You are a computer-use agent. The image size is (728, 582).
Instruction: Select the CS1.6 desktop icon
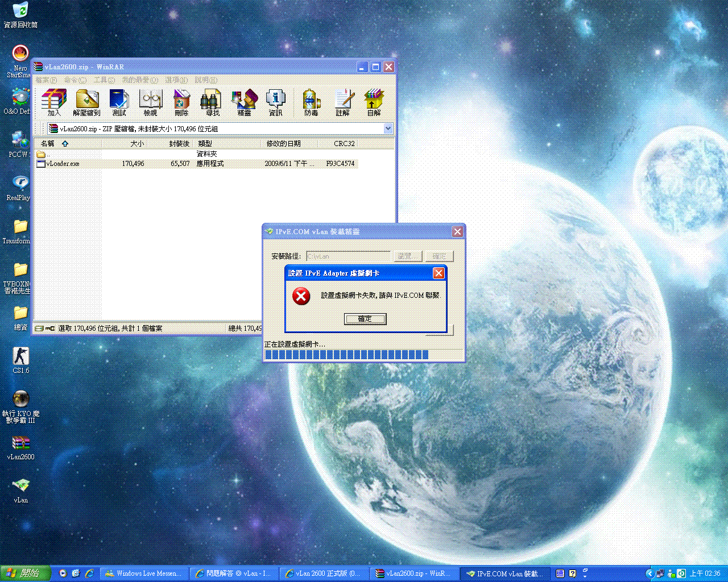coord(21,359)
